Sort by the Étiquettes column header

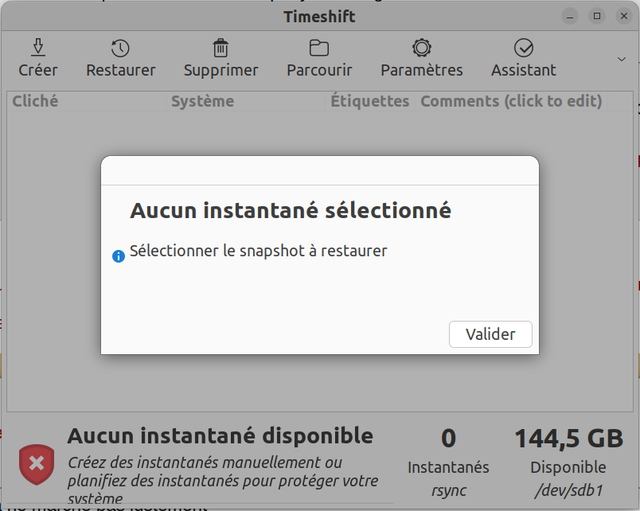pyautogui.click(x=370, y=101)
